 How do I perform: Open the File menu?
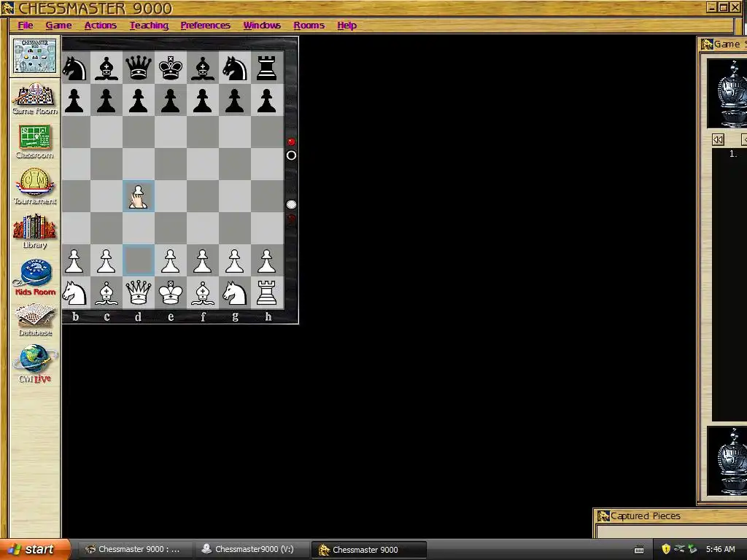click(26, 26)
